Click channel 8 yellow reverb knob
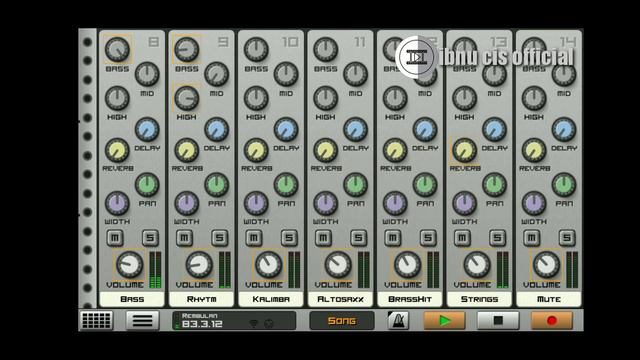The image size is (640, 360). [x=117, y=150]
